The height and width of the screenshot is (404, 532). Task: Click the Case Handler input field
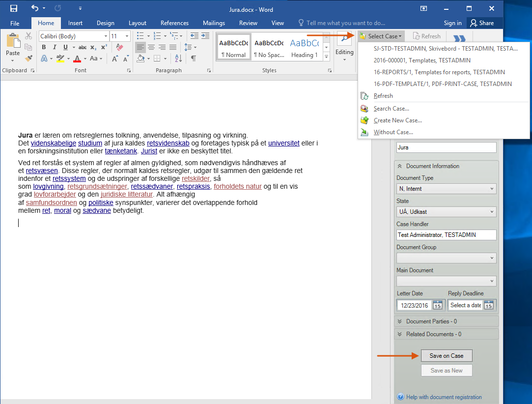(446, 235)
